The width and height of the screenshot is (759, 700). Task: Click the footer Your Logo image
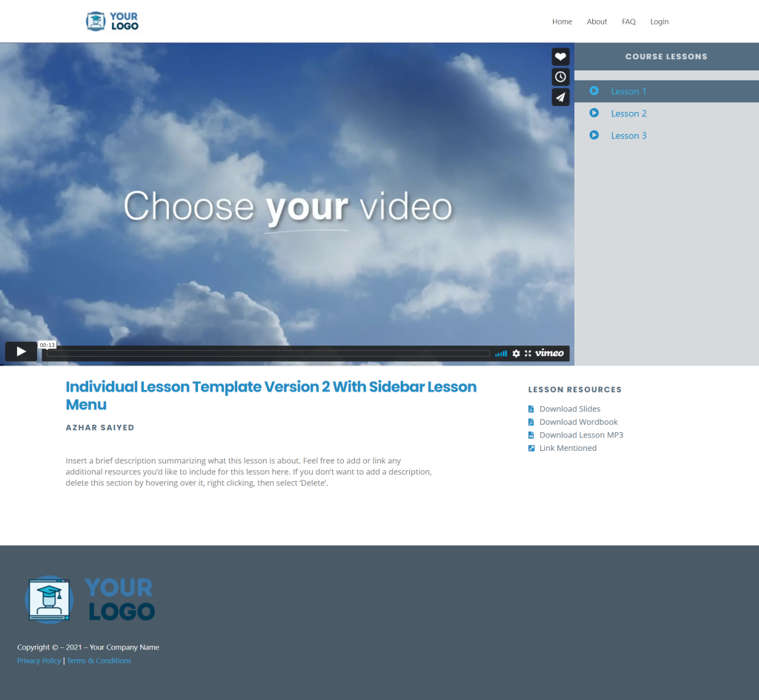[90, 599]
